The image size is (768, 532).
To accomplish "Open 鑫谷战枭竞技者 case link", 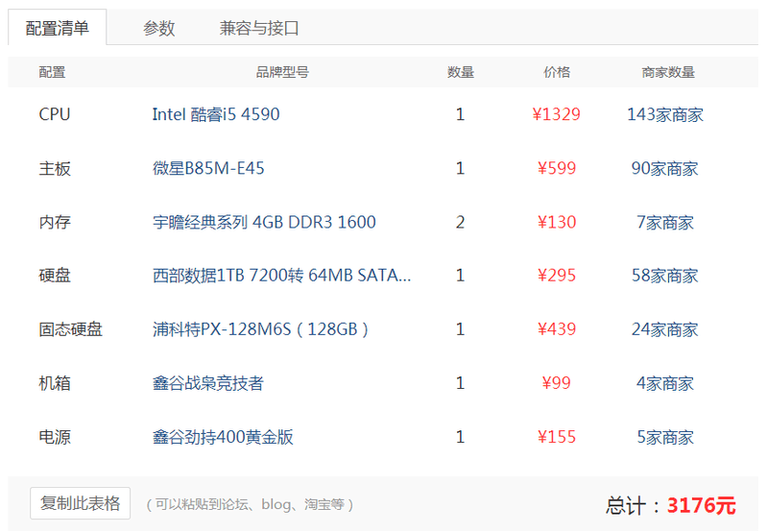I will (x=208, y=383).
